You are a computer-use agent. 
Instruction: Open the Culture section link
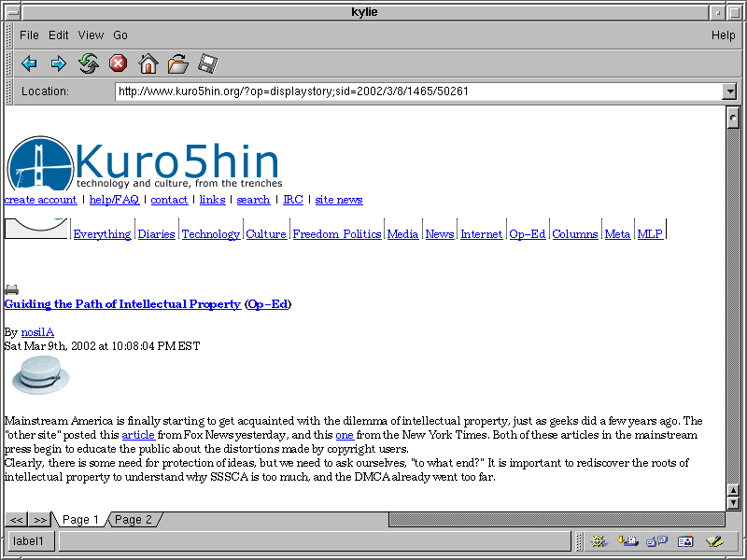tap(266, 234)
